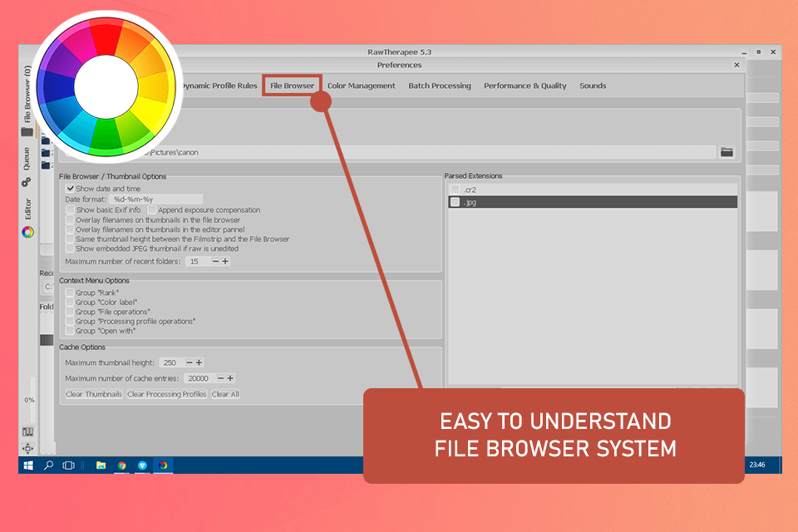Select the File Browser preferences tab

[x=292, y=86]
